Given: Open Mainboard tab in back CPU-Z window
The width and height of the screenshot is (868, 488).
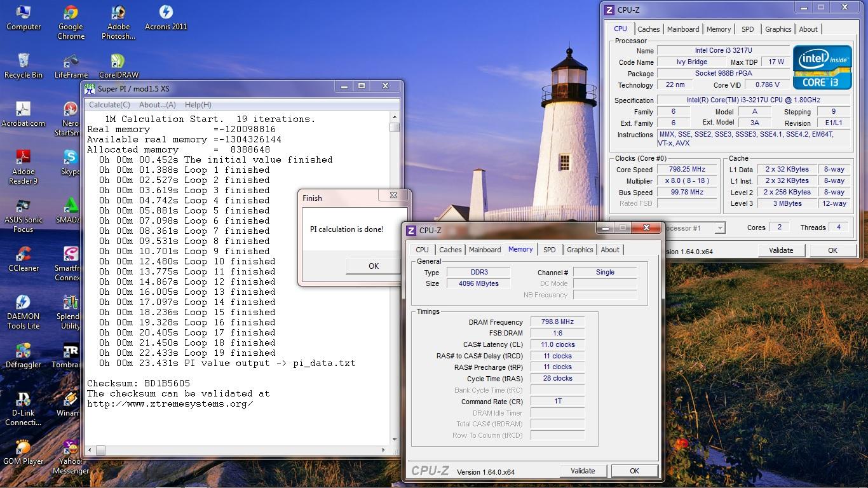Looking at the screenshot, I should click(x=683, y=29).
